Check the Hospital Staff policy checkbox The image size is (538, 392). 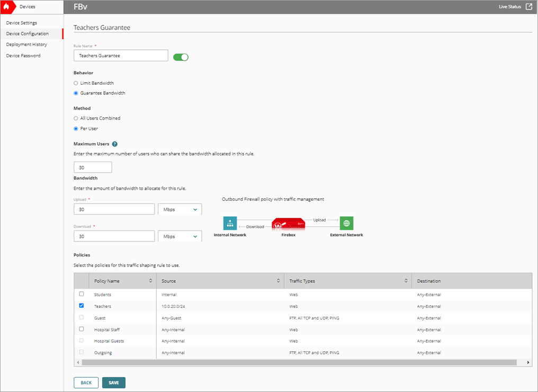tap(82, 329)
